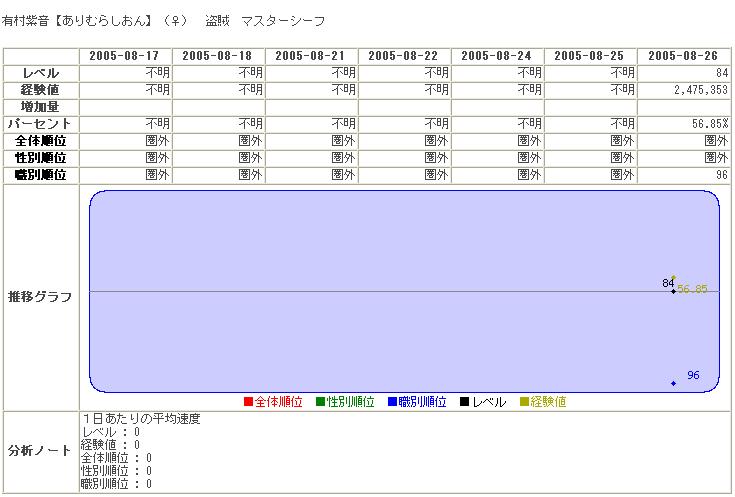
Task: Click the black level 84 graph point
Action: 674,292
